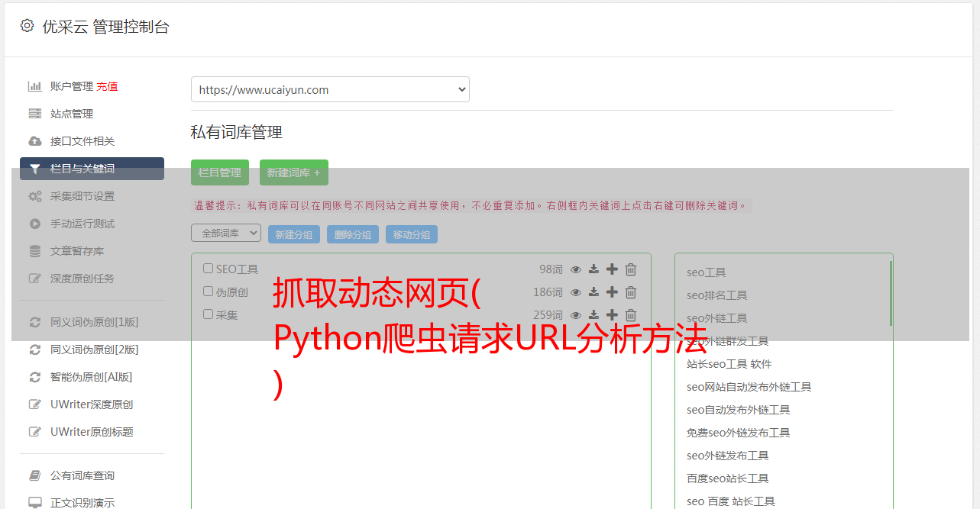
Task: Click the keyword "seo自动发布外链工具"
Action: coord(739,410)
